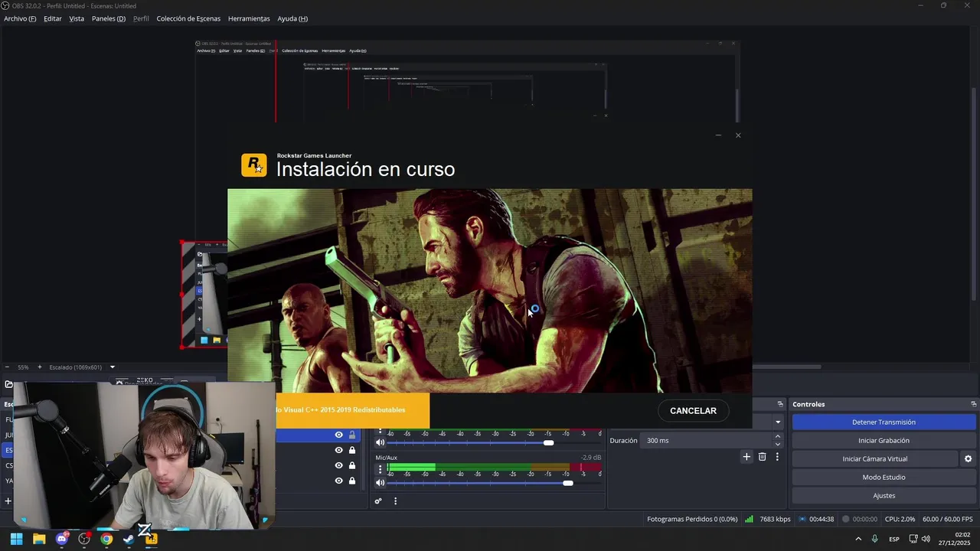Viewport: 980px width, 551px height.
Task: Switch to OBS Studio taskbar icon
Action: pos(84,539)
